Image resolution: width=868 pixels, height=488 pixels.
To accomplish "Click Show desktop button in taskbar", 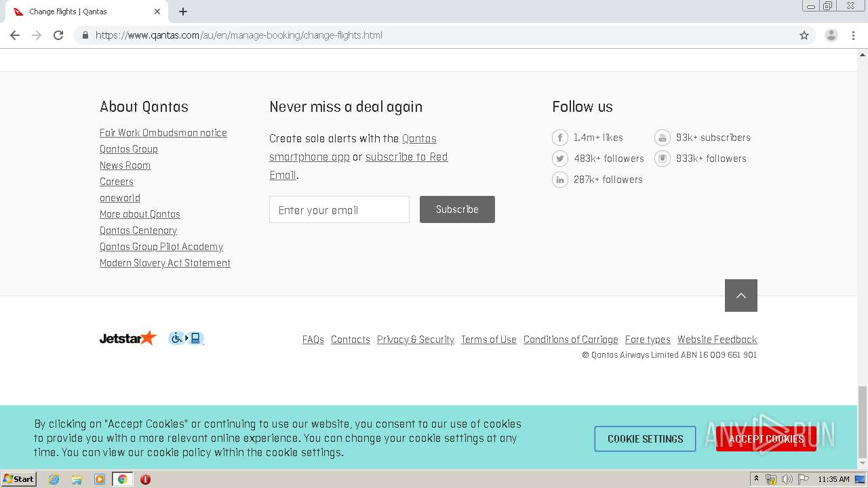I will pyautogui.click(x=860, y=479).
